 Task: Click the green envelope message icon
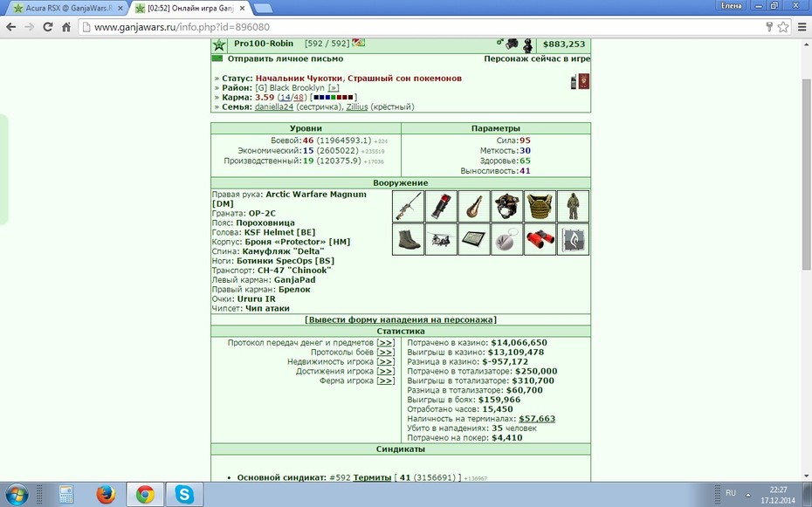point(217,58)
